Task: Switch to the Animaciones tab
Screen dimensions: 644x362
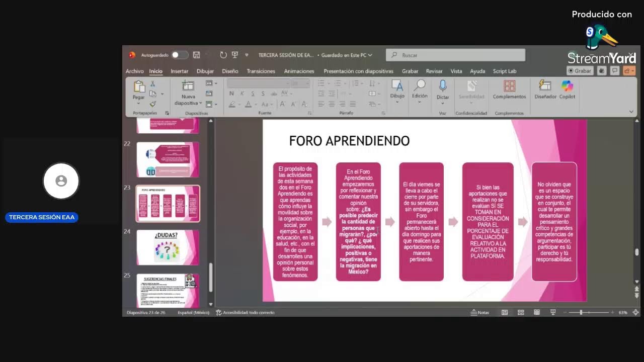Action: [x=299, y=71]
